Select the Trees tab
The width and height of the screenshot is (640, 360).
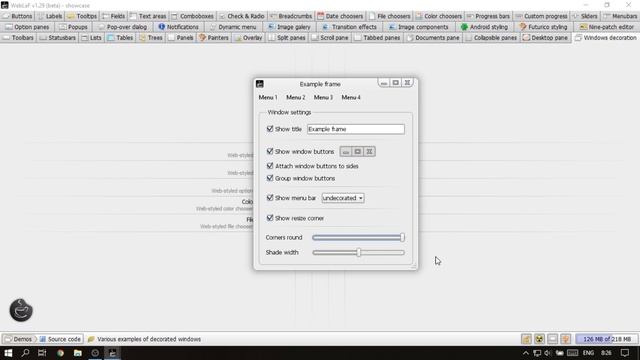[151, 38]
